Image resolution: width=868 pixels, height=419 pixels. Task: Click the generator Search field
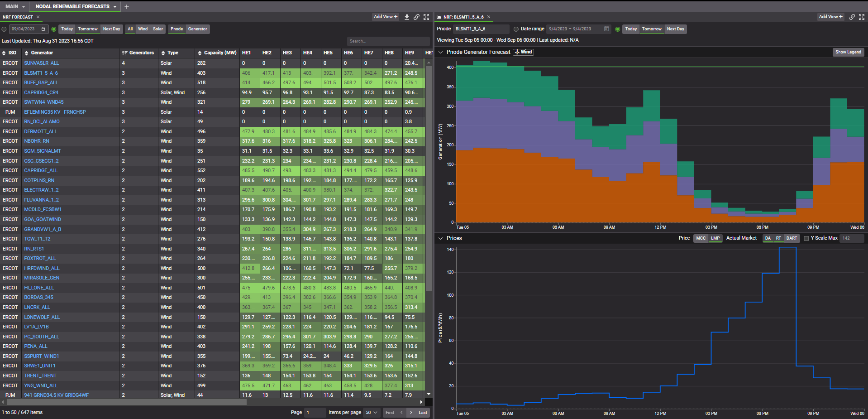tap(388, 41)
